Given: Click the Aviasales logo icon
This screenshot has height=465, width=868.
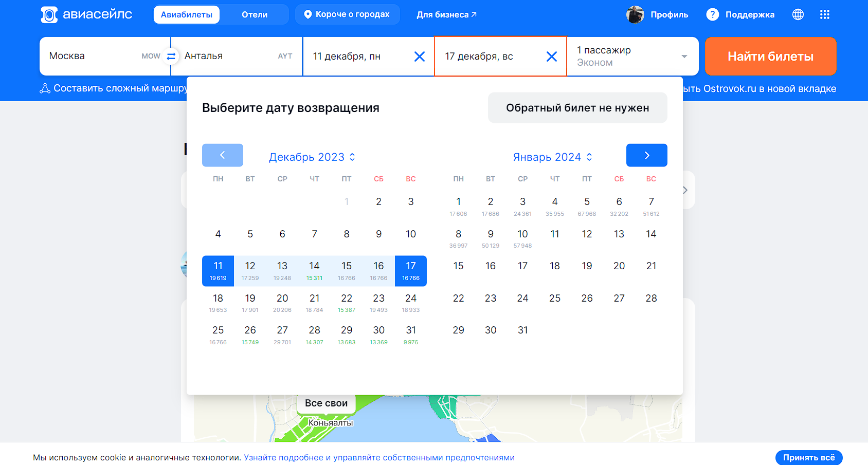Looking at the screenshot, I should click(49, 15).
